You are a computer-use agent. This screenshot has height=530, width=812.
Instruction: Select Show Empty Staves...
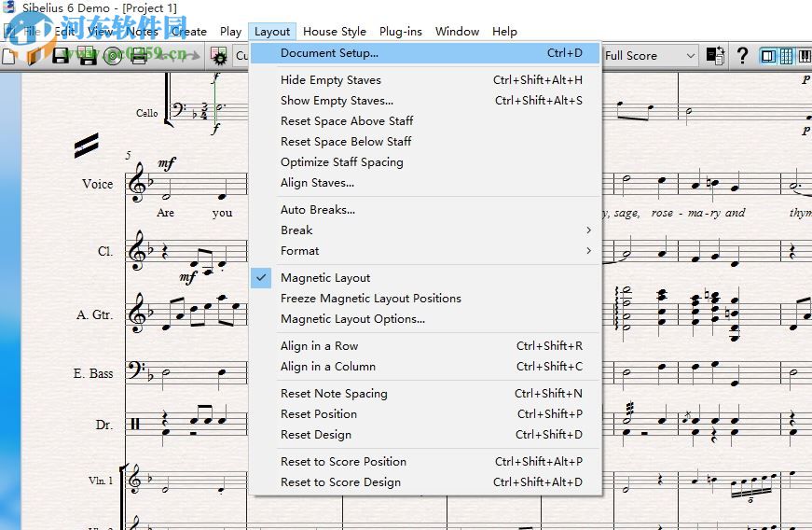[424, 101]
